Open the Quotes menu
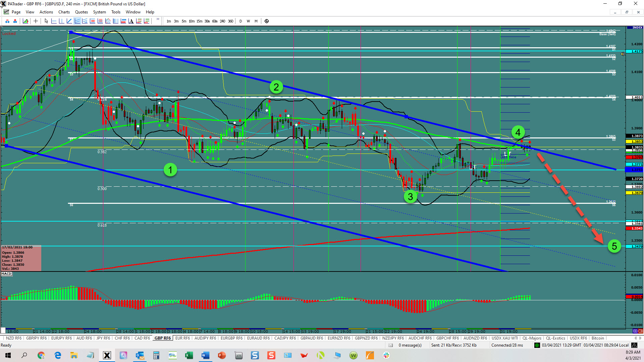644x362 pixels. click(x=82, y=12)
